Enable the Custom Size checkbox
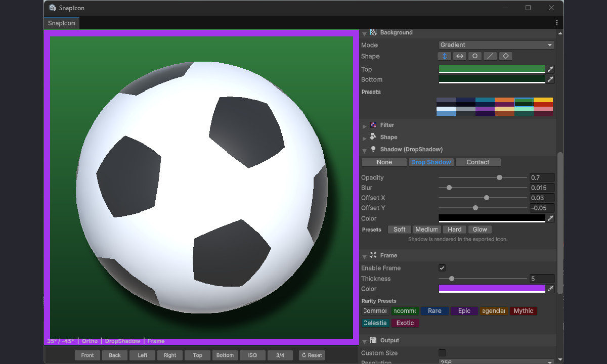This screenshot has height=364, width=607. [442, 353]
